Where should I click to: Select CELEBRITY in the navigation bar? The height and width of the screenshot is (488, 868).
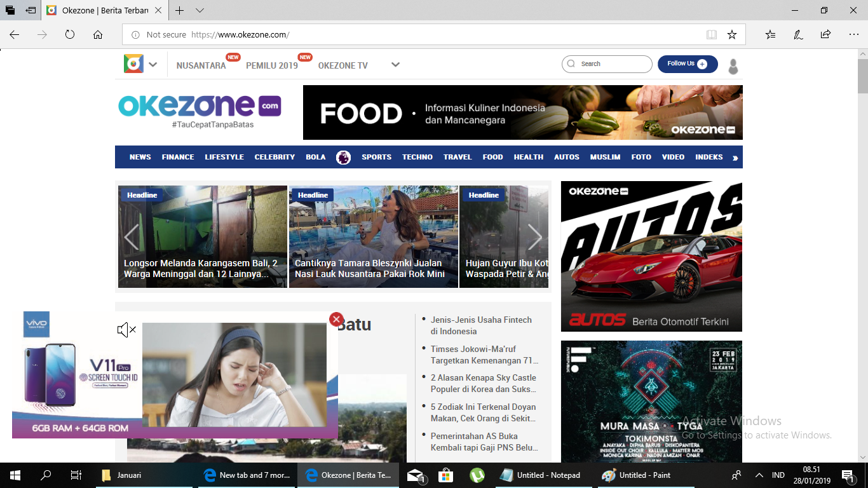click(275, 157)
